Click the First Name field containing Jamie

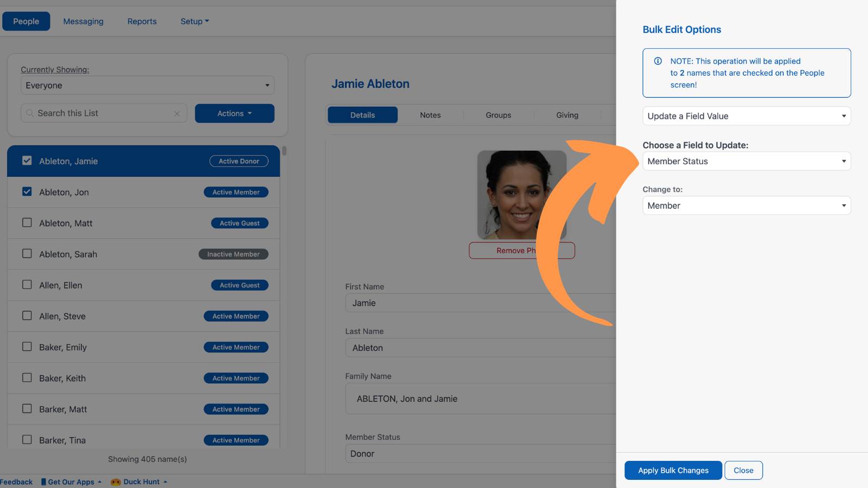point(481,303)
